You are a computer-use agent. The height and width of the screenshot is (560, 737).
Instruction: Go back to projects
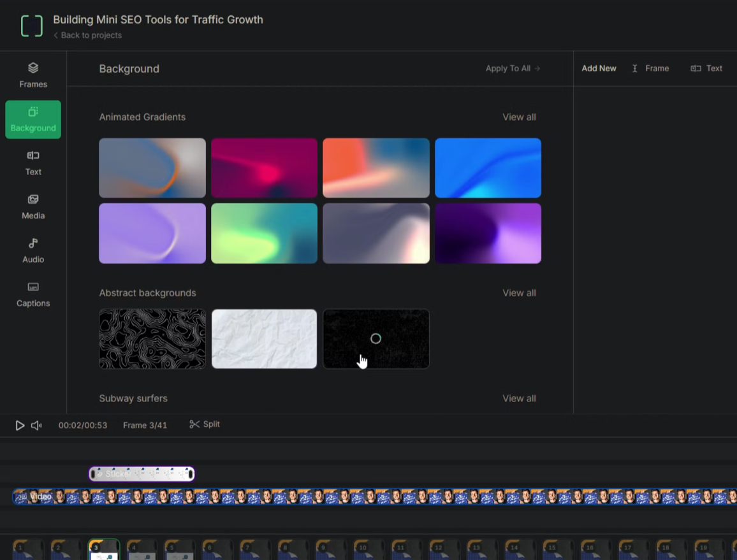[87, 35]
